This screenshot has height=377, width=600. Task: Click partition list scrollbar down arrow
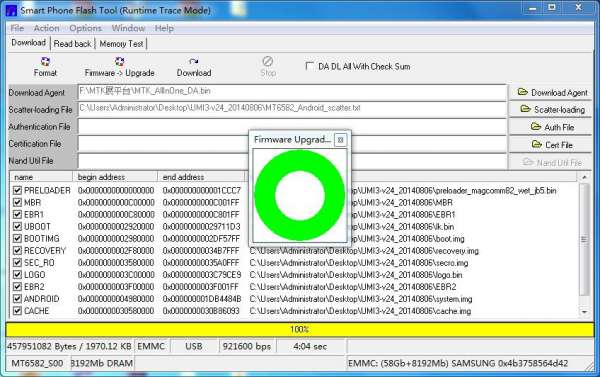584,312
